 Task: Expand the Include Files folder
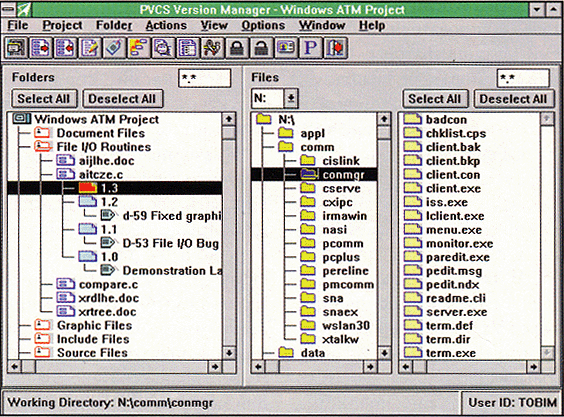pyautogui.click(x=43, y=339)
